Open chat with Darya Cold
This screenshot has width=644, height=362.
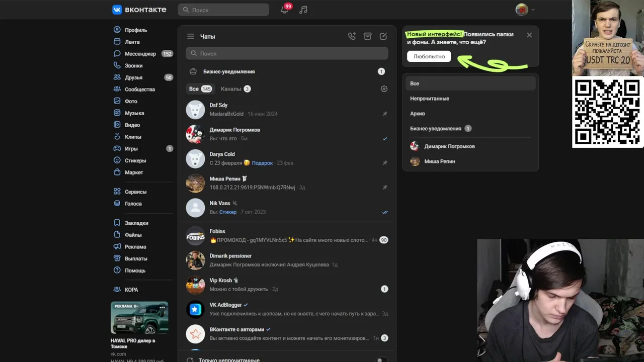coord(287,158)
